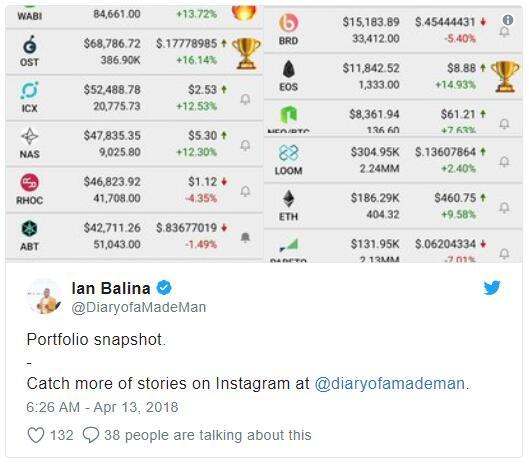The image size is (529, 464).
Task: Like the tweet with the heart icon
Action: (x=36, y=435)
